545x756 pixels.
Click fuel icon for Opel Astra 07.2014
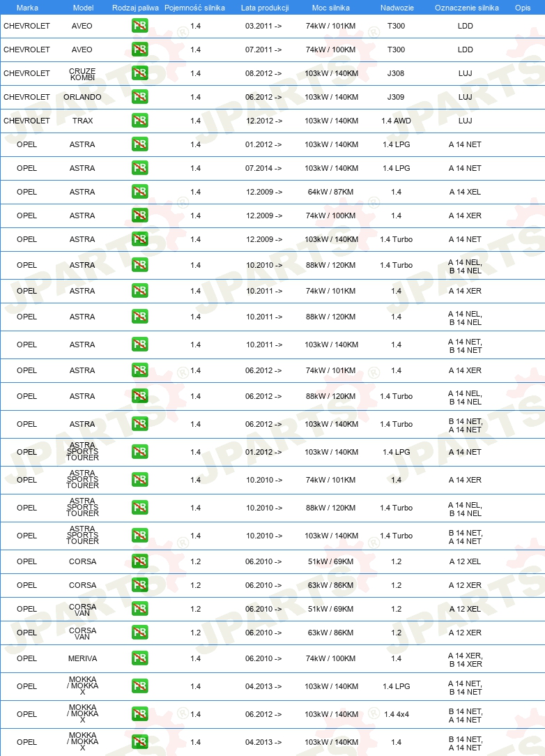(x=140, y=167)
